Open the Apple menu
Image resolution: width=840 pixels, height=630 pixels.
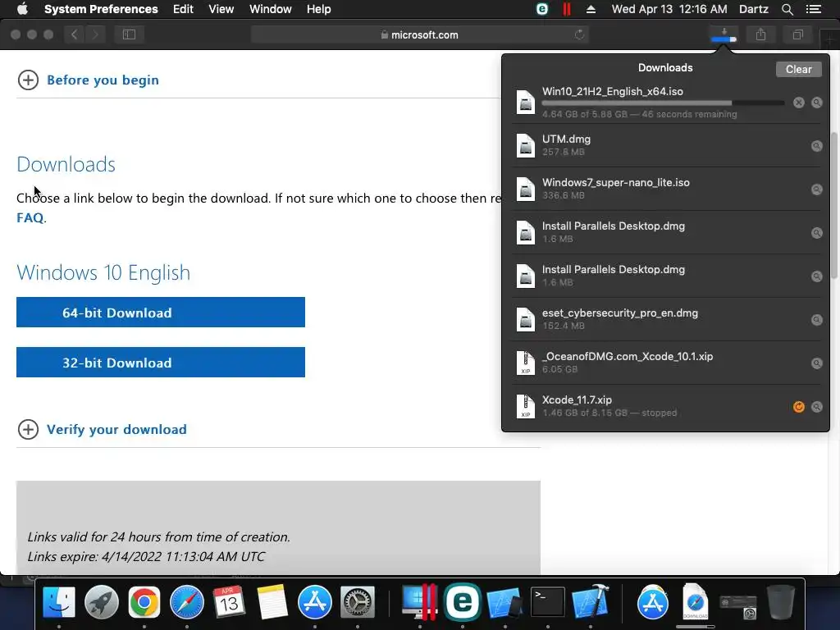[x=22, y=9]
